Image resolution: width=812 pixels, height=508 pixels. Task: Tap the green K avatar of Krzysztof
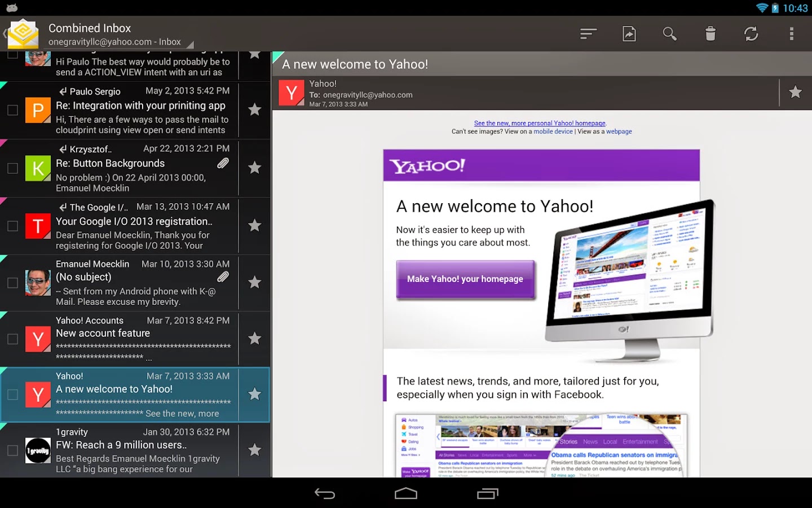(x=38, y=168)
